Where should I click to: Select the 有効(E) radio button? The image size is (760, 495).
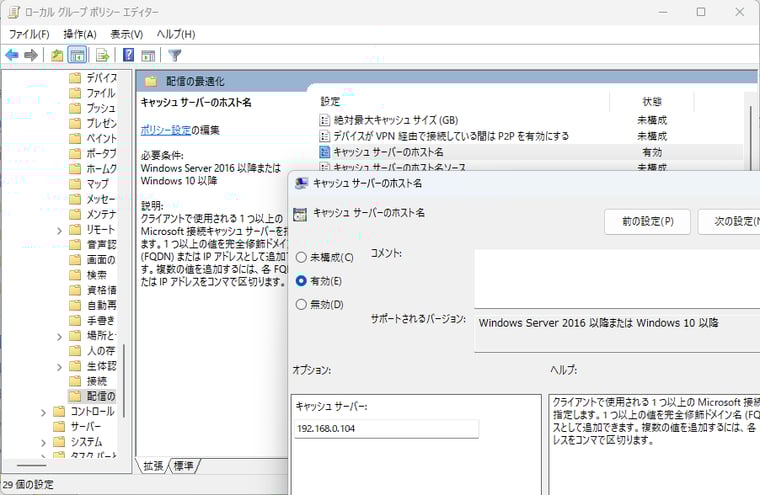302,281
